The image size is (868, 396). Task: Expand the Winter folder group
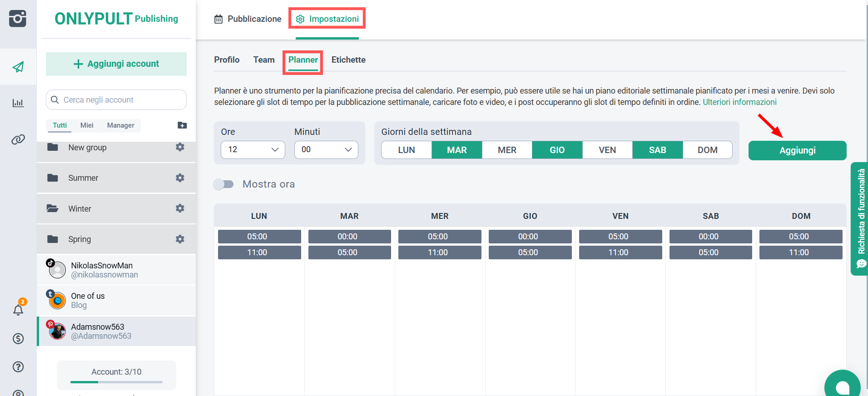79,209
